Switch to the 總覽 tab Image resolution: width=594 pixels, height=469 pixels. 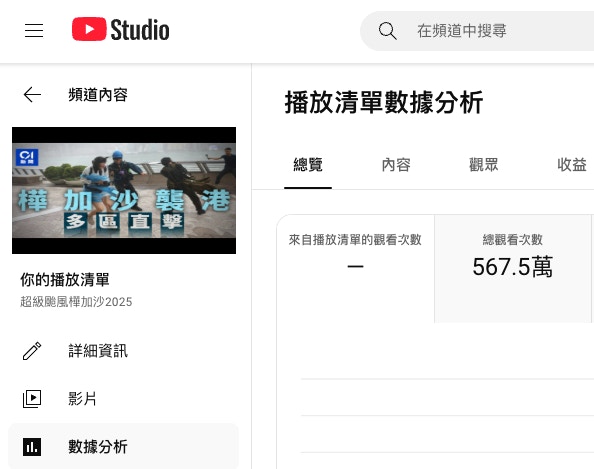click(308, 165)
